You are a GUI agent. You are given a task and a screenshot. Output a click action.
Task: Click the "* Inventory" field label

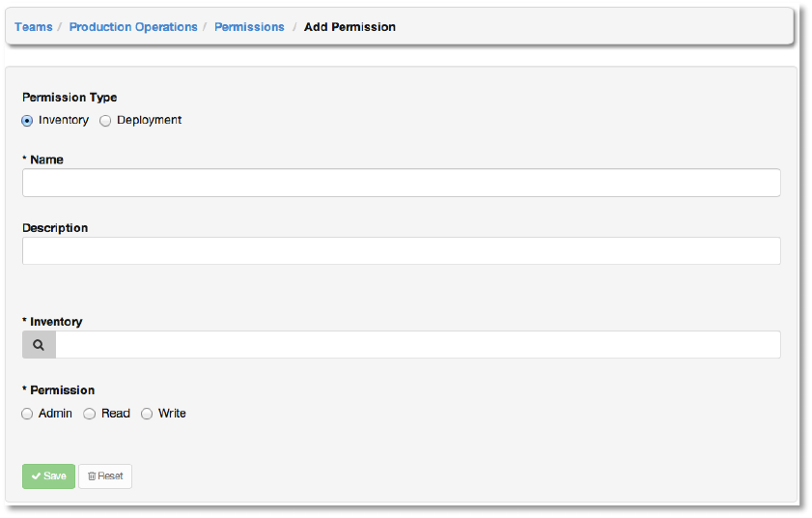tap(52, 322)
